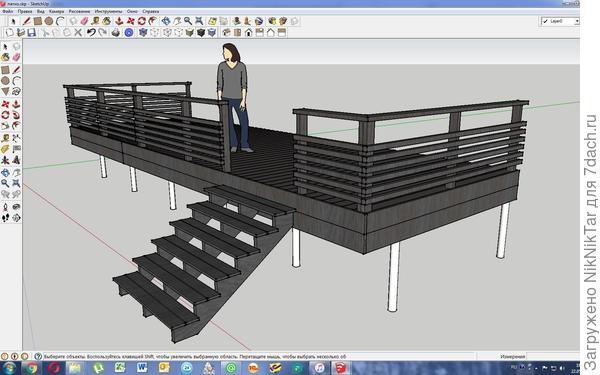Open the Windows Start menu
Screen dimensions: 600x375
[8, 368]
